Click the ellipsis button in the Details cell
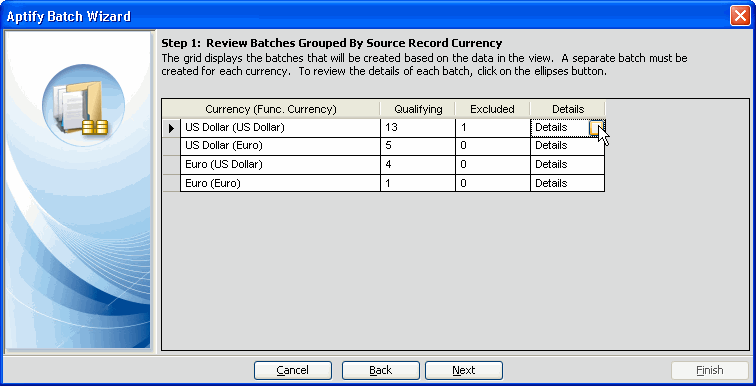The width and height of the screenshot is (756, 386). [596, 128]
